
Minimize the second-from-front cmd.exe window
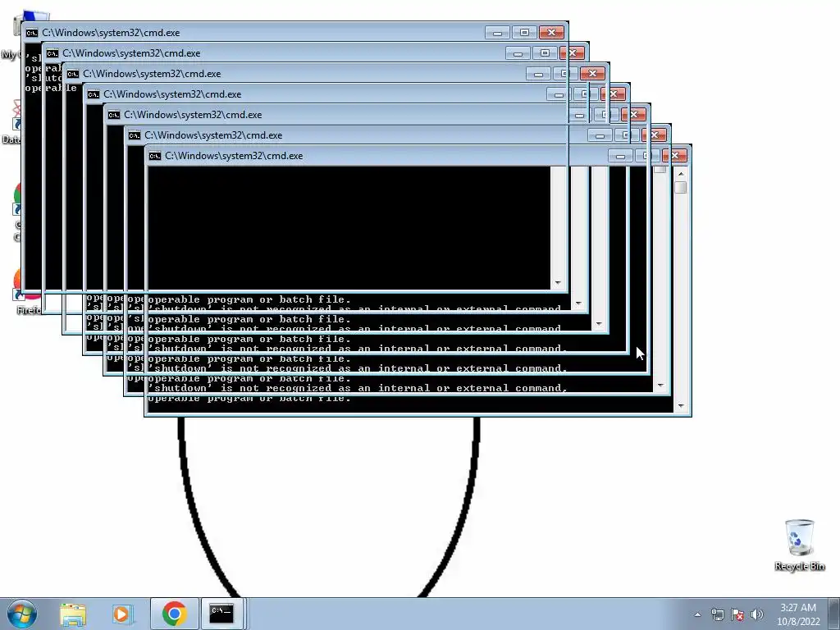[600, 135]
